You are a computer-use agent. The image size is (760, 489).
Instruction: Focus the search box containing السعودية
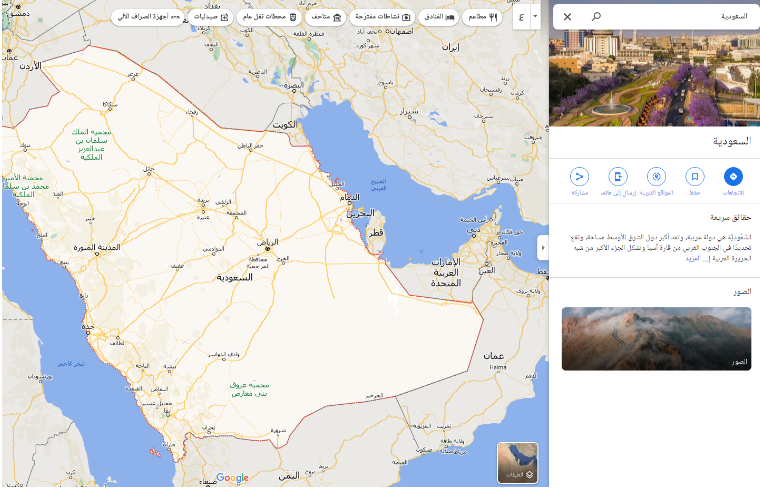(x=656, y=17)
